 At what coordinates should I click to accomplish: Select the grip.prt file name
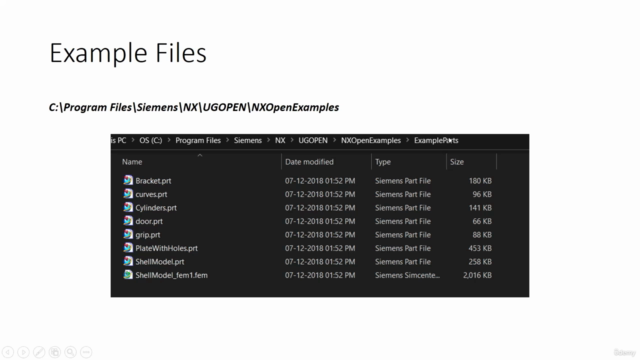tap(148, 235)
